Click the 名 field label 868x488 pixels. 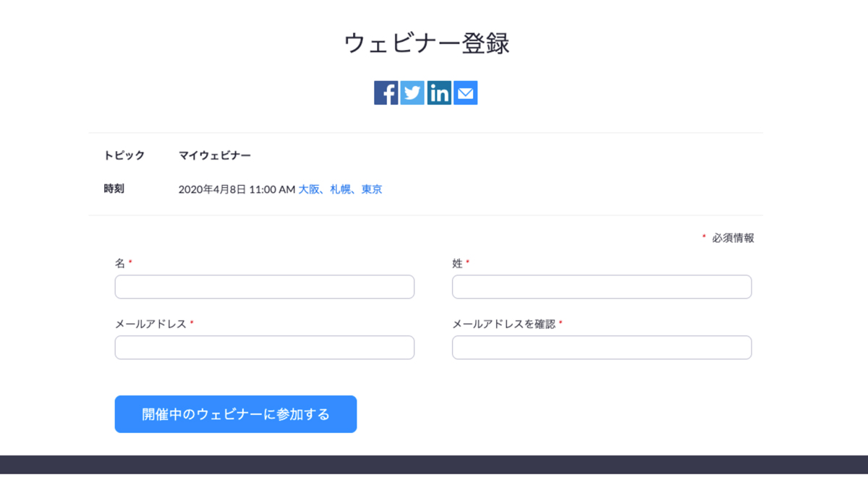click(x=120, y=264)
